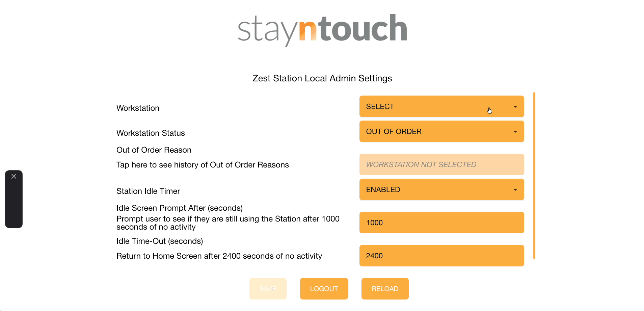Click the RELOAD button
Viewport: 644px width, 311px height.
coord(385,289)
